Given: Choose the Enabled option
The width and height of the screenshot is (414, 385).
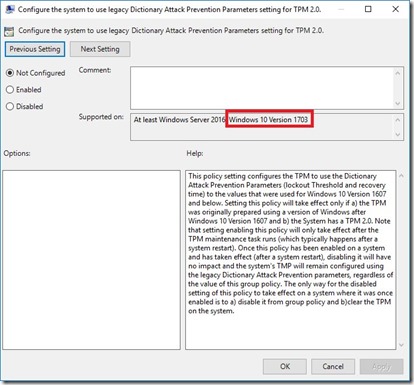Looking at the screenshot, I should click(24, 90).
